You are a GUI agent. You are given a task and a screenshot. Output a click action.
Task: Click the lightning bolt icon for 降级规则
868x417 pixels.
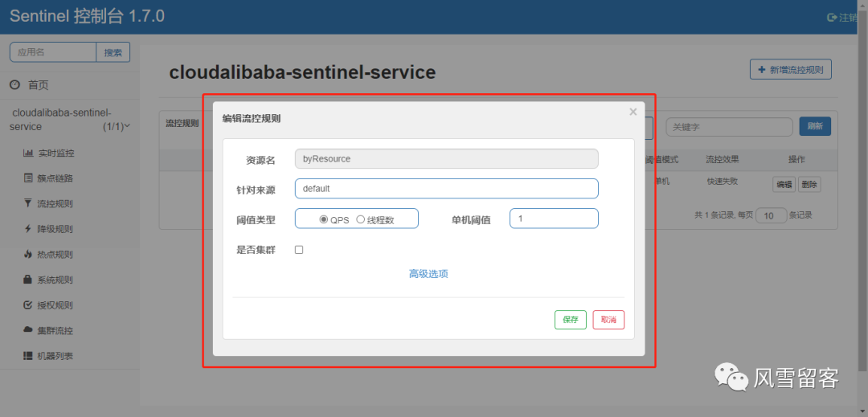click(x=27, y=229)
